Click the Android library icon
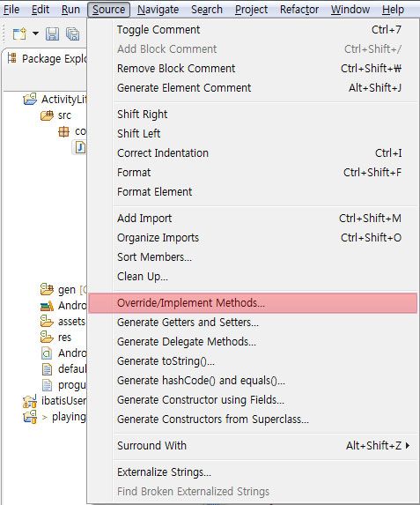The height and width of the screenshot is (505, 420). [x=47, y=306]
